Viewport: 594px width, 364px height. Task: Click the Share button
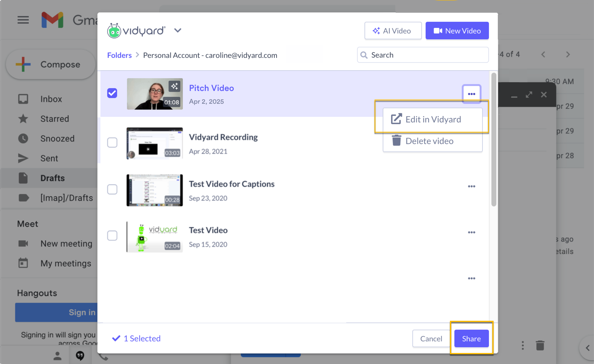[x=471, y=339]
